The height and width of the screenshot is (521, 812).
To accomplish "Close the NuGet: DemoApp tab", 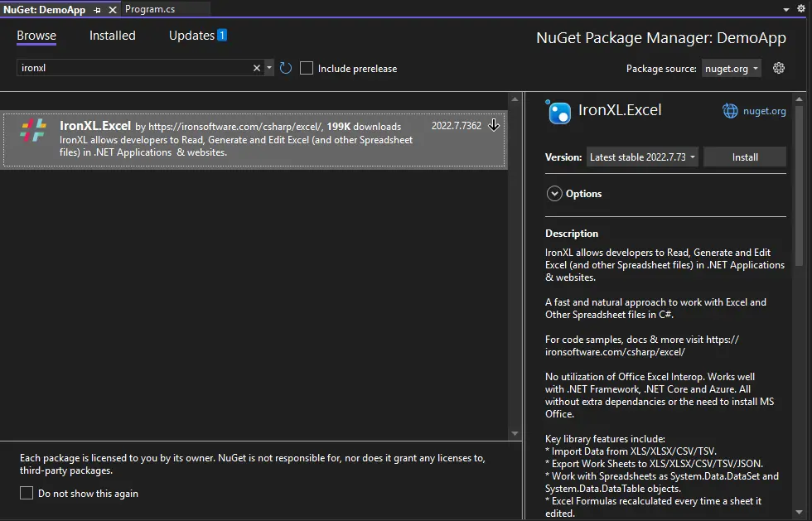I will [x=113, y=9].
